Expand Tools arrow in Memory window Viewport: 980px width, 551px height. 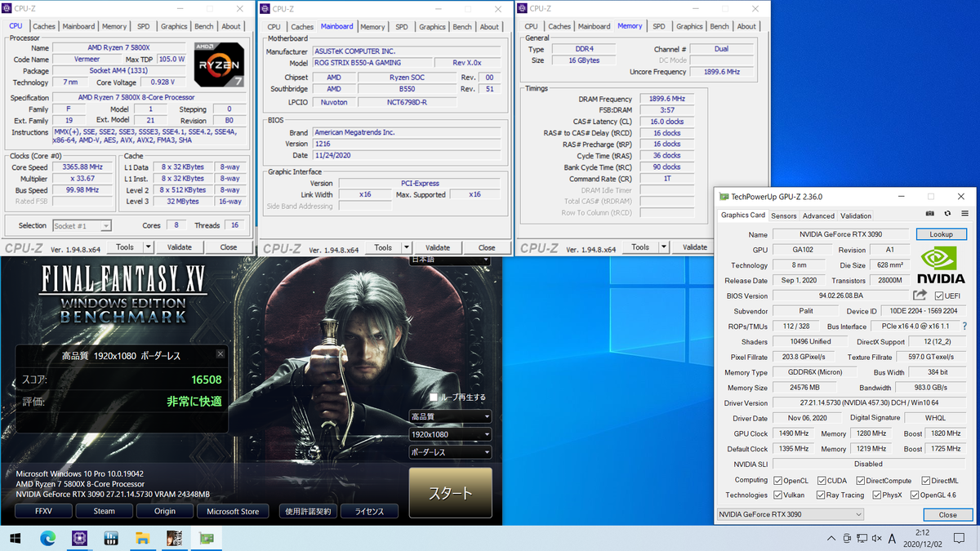tap(663, 247)
